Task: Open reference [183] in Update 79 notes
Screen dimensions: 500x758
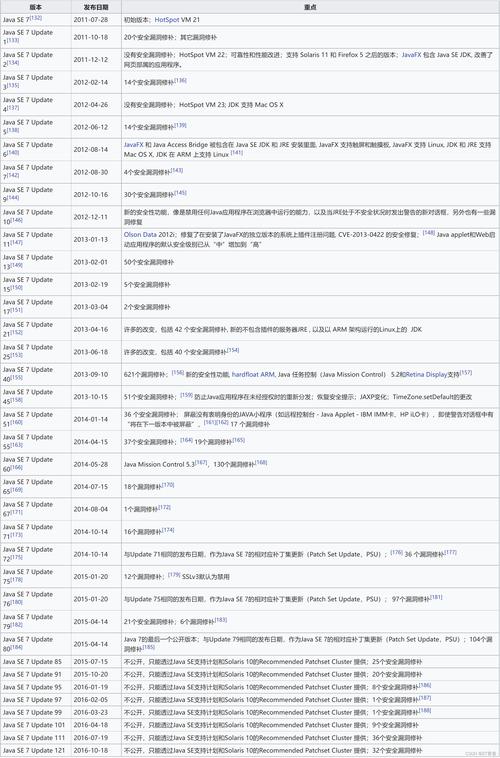Action: point(220,620)
